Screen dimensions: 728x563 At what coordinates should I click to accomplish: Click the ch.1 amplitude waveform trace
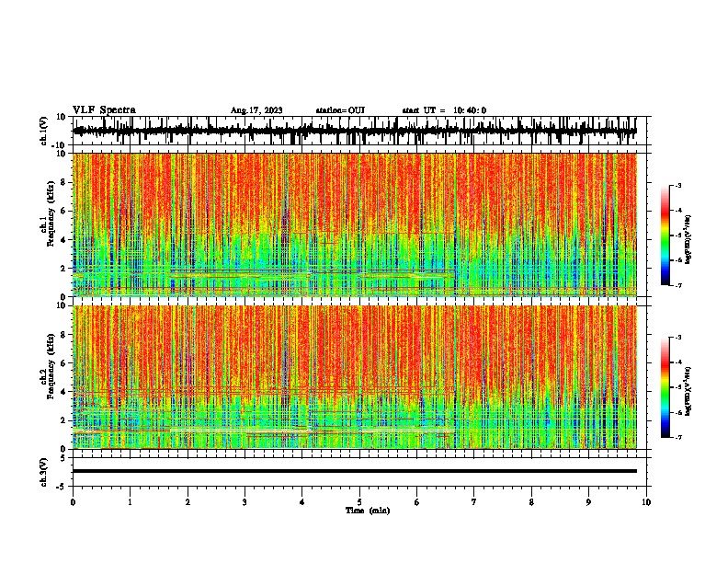coord(355,131)
